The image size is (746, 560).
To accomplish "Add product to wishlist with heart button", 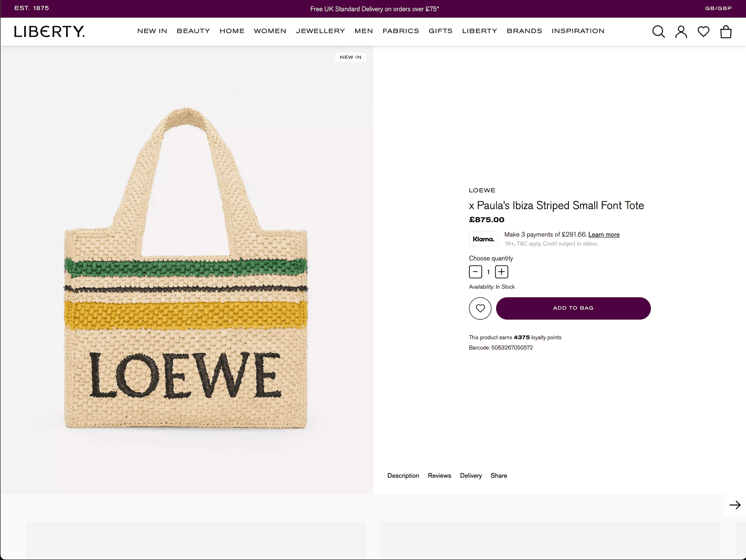I will point(480,309).
